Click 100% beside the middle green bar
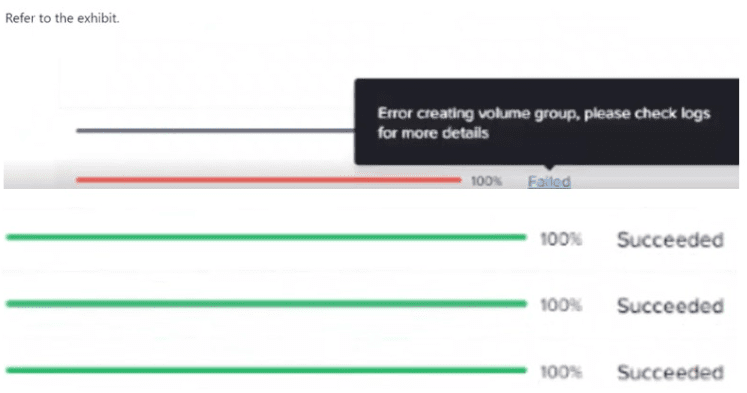 click(561, 305)
